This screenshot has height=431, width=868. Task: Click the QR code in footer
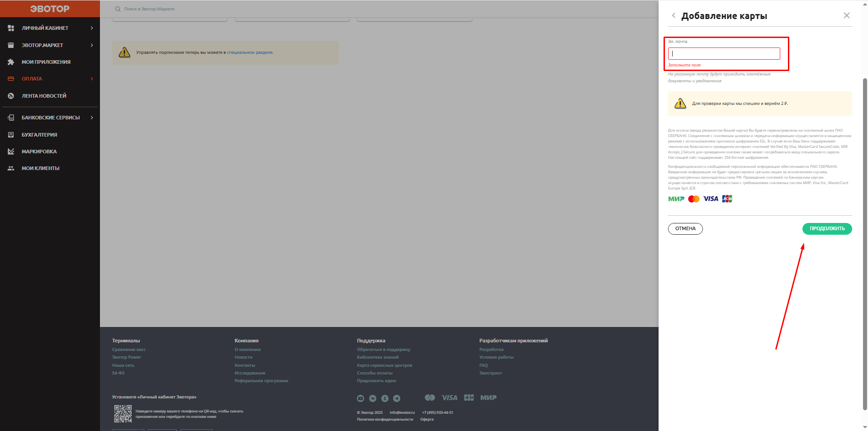[123, 413]
